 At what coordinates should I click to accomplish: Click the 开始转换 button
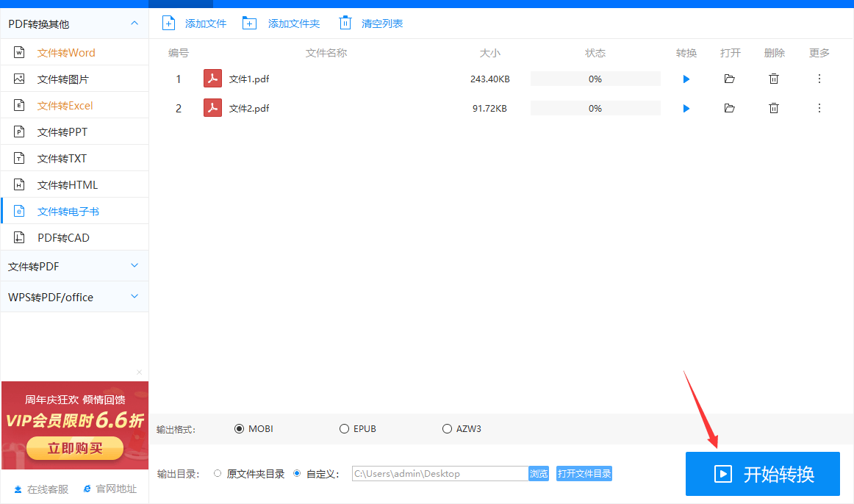coord(762,474)
